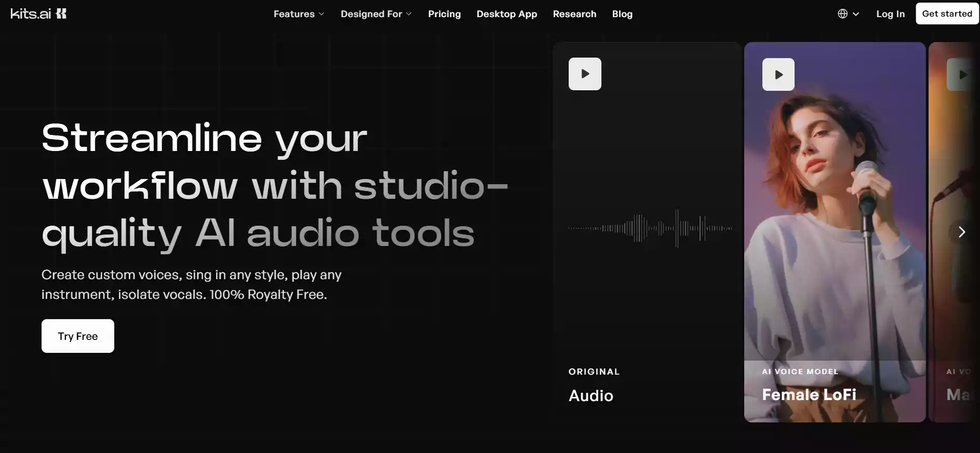Click the globe language icon
The width and height of the screenshot is (980, 453).
[842, 14]
